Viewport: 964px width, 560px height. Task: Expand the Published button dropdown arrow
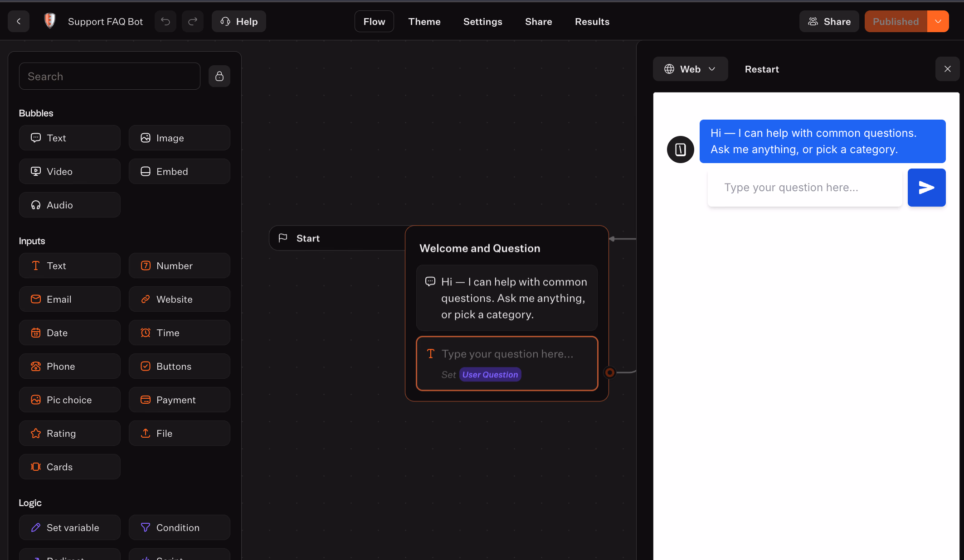click(x=938, y=21)
